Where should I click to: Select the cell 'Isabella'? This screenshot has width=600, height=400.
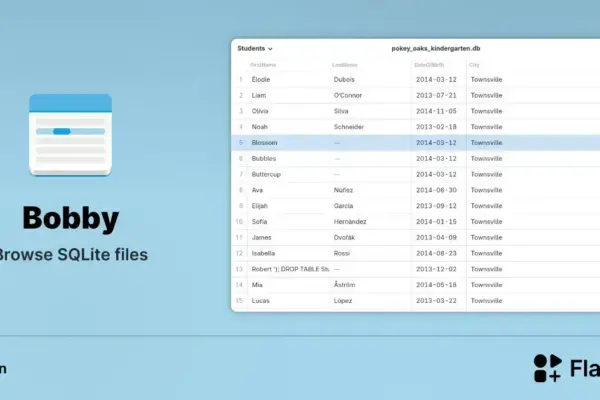coord(263,253)
